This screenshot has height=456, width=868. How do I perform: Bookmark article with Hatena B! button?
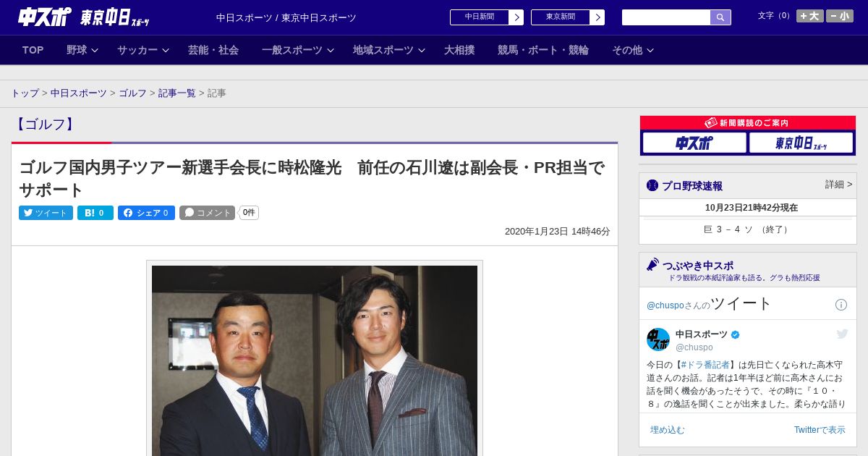tap(95, 213)
